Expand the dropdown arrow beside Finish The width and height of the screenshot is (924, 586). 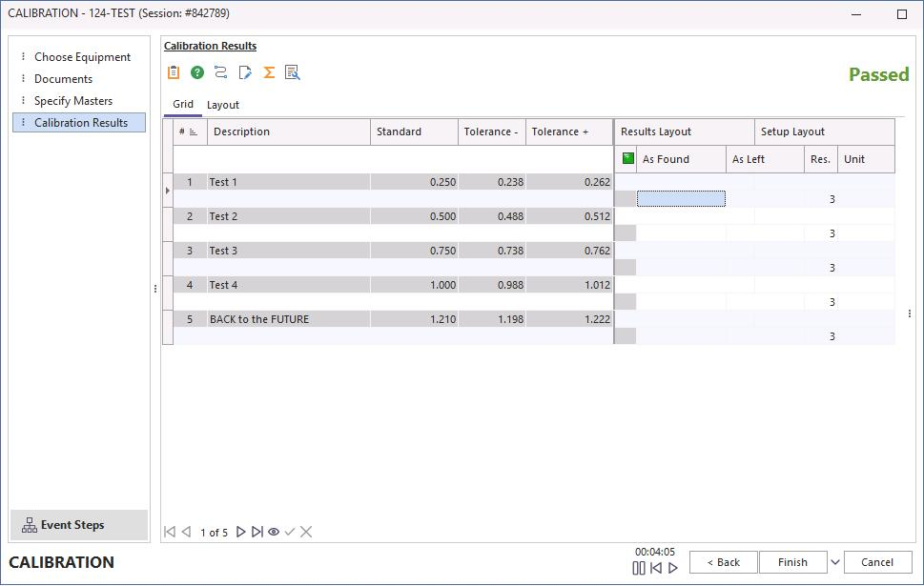click(x=835, y=562)
